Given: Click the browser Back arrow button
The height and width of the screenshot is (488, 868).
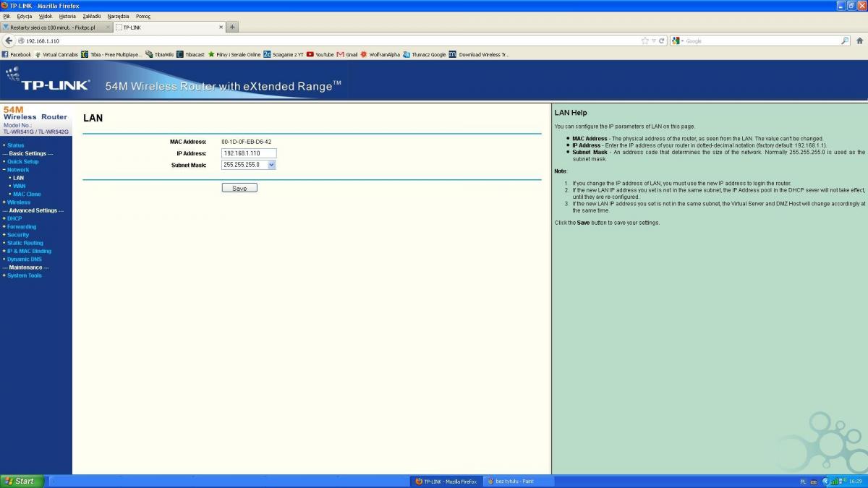Looking at the screenshot, I should pos(9,40).
